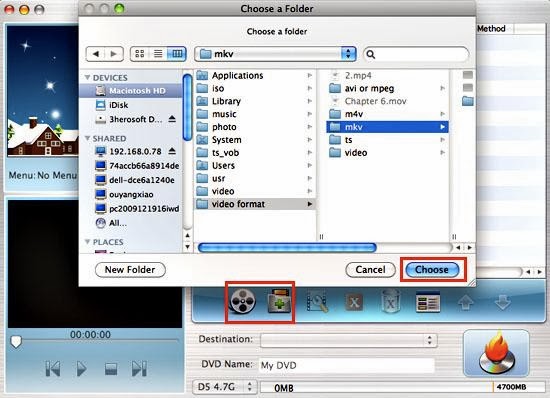This screenshot has height=398, width=550.
Task: Click the preview Stop button
Action: (x=111, y=369)
